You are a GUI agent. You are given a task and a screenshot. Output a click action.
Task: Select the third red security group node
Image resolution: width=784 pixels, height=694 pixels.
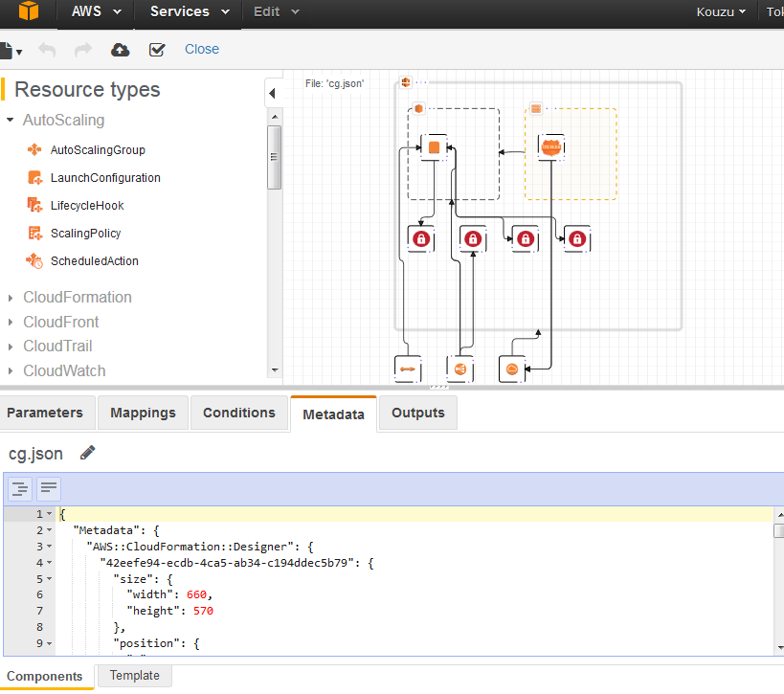[525, 239]
